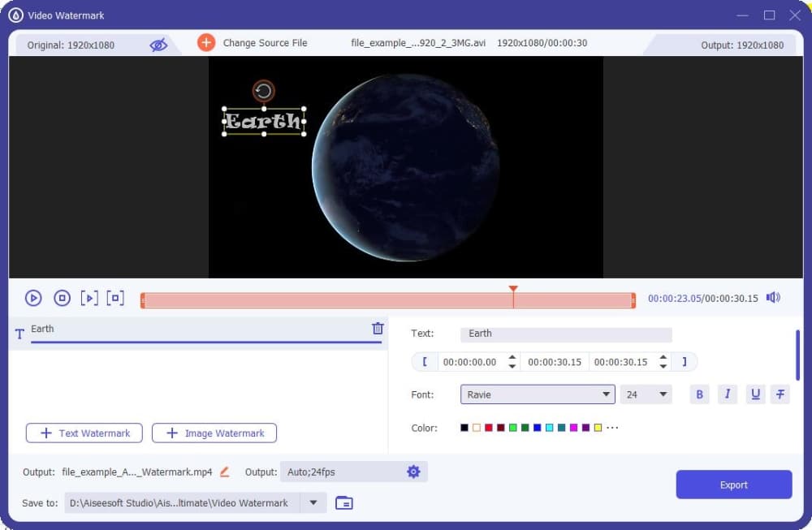This screenshot has height=530, width=812.
Task: Stop video playback
Action: tap(62, 298)
